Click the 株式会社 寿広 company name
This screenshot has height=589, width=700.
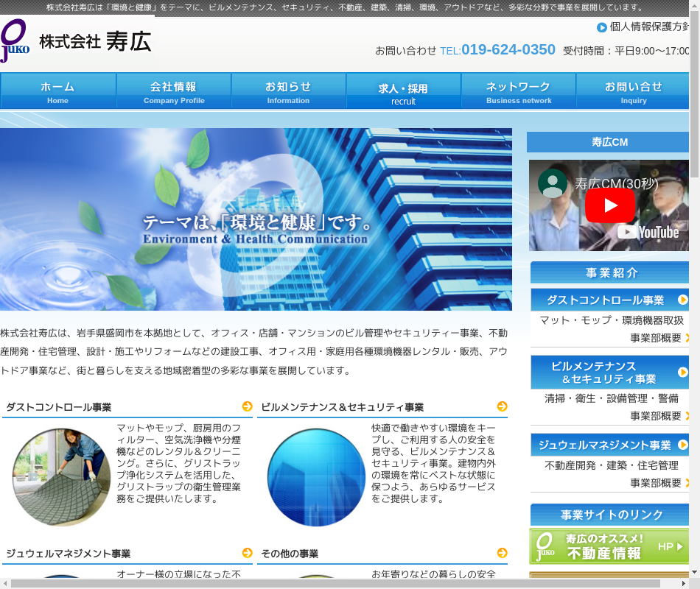tap(96, 41)
